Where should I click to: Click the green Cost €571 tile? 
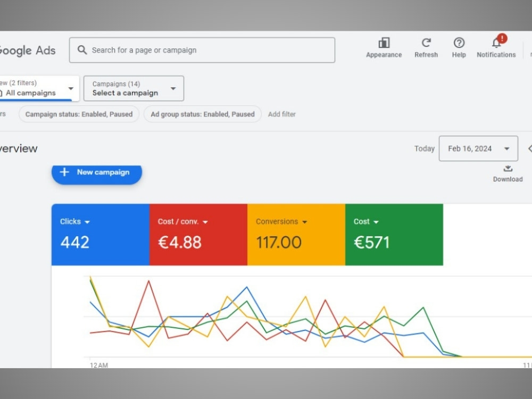point(394,235)
